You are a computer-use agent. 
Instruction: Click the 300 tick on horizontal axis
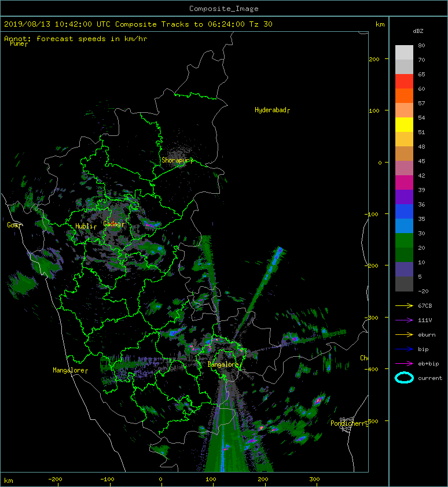tap(314, 479)
